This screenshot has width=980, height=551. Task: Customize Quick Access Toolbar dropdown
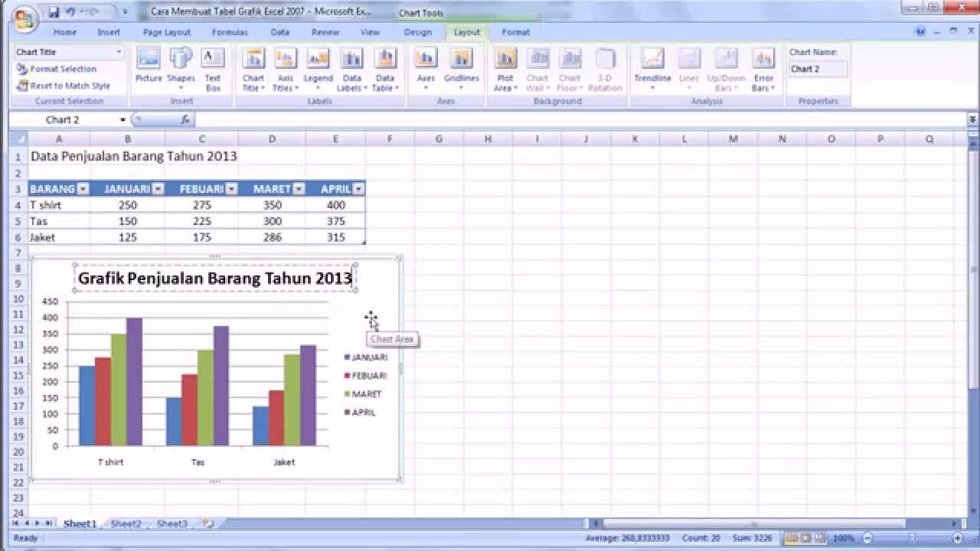[x=125, y=12]
